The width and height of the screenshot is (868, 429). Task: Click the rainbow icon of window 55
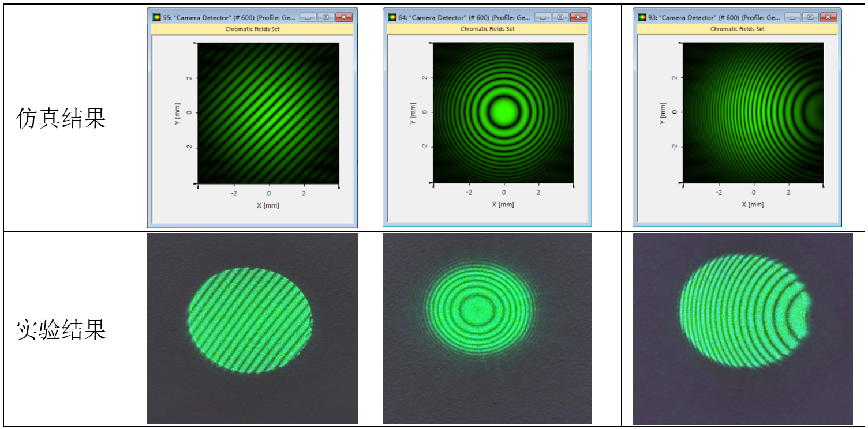[156, 17]
